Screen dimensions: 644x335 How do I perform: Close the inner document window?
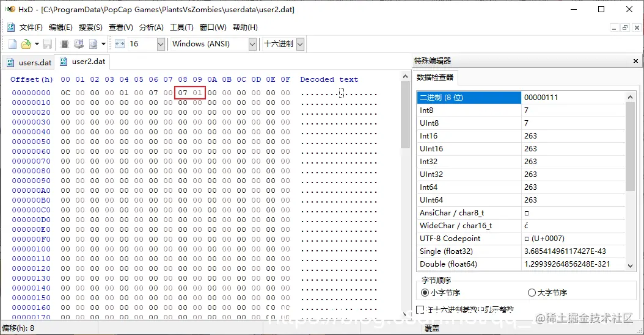(x=637, y=28)
